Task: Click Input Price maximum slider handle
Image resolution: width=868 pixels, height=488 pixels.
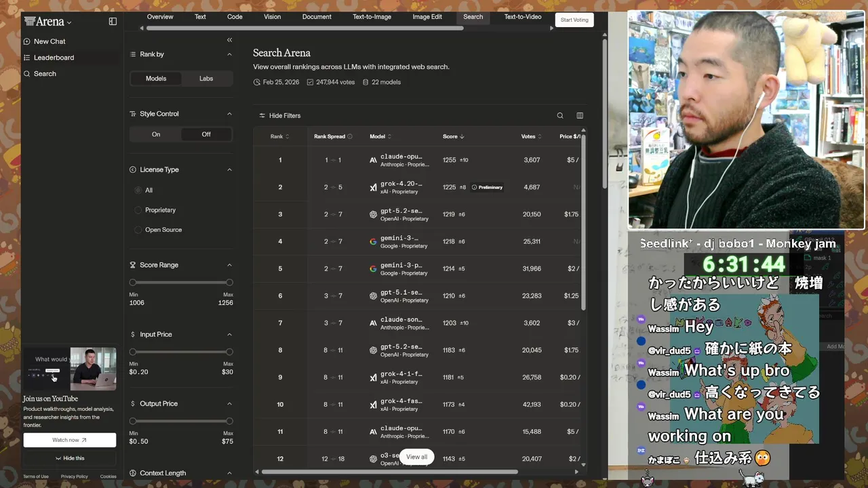Action: tap(229, 352)
